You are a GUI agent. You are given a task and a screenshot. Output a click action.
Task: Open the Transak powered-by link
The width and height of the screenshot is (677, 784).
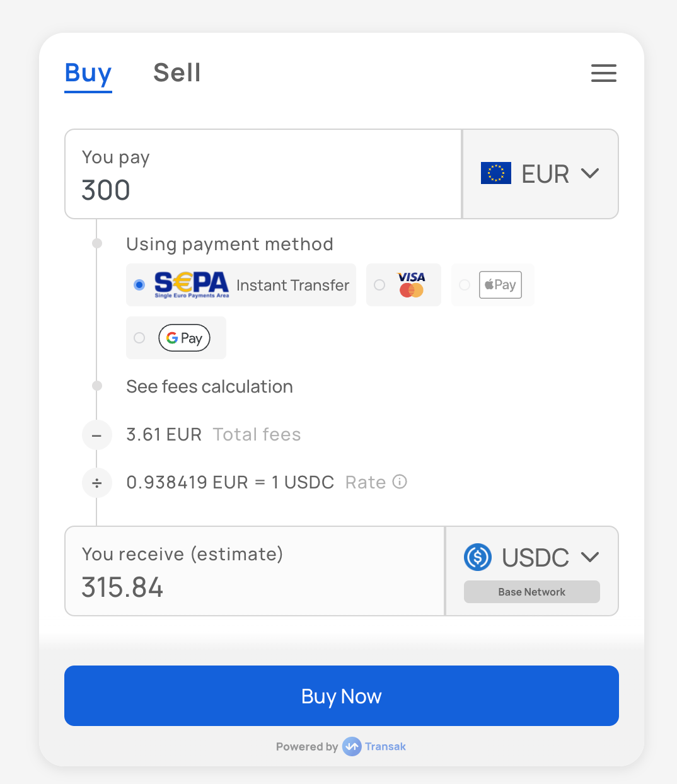[374, 747]
